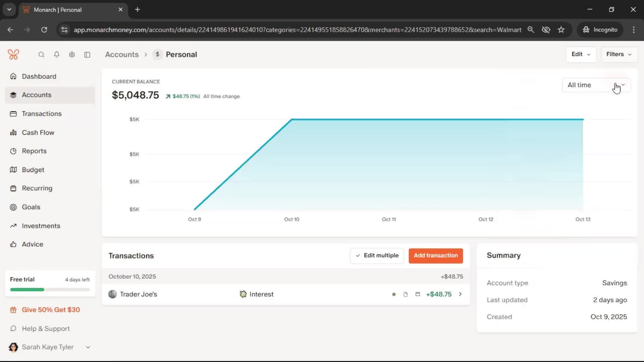This screenshot has height=362, width=644.
Task: Click the Monarch butterfly logo
Action: coord(13,54)
